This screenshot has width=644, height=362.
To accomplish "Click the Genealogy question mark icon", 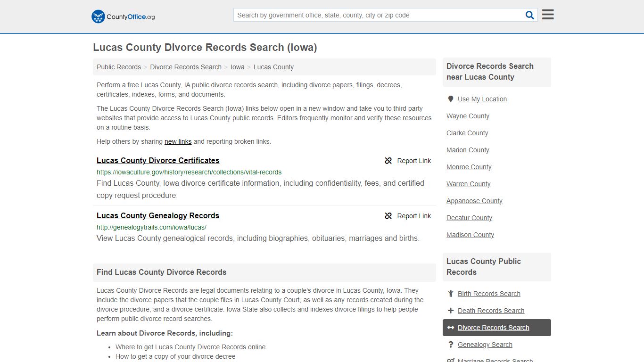I will (451, 345).
